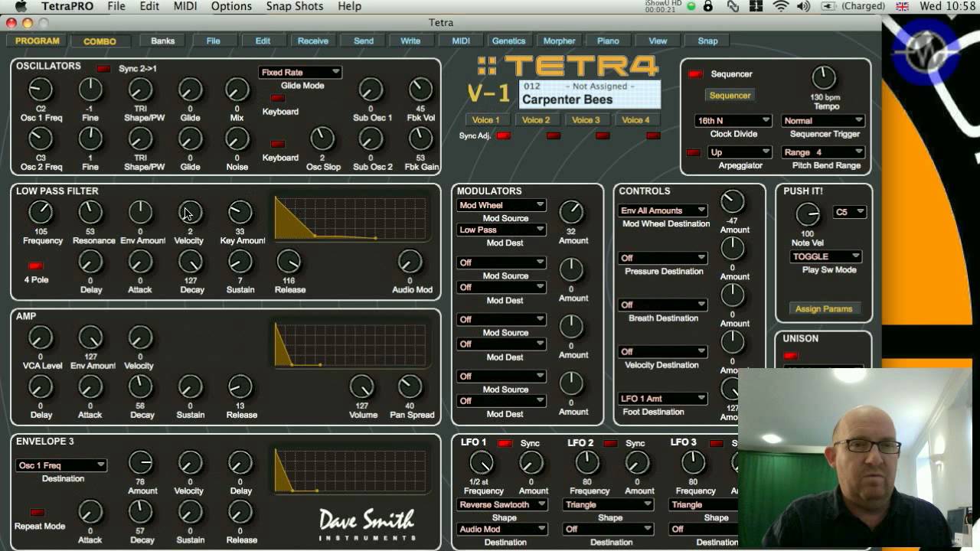Switch to the COMBO tab
This screenshot has width=980, height=551.
click(x=100, y=41)
